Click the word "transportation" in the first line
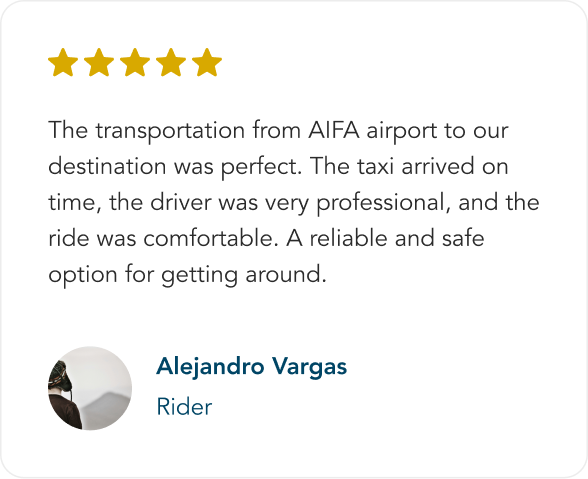588x479 pixels. (x=170, y=131)
